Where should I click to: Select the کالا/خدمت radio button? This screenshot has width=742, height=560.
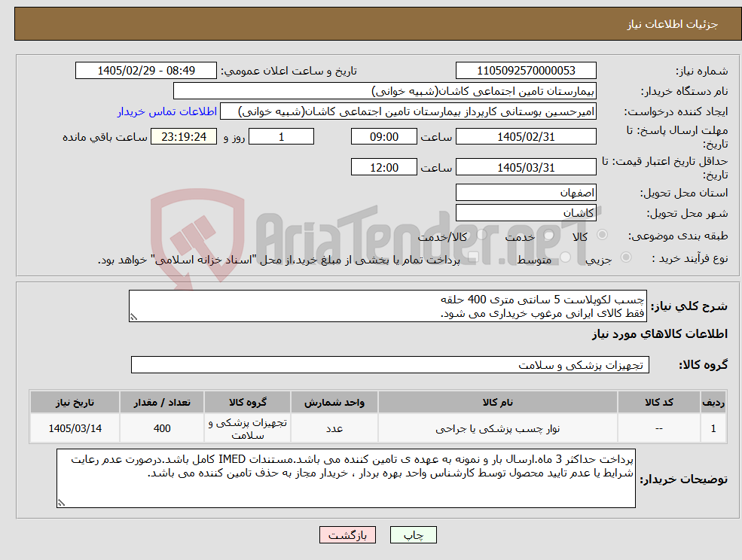[481, 235]
